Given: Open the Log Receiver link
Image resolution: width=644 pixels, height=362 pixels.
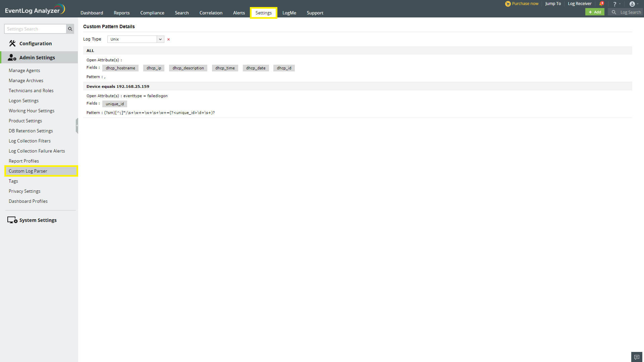Looking at the screenshot, I should [579, 4].
